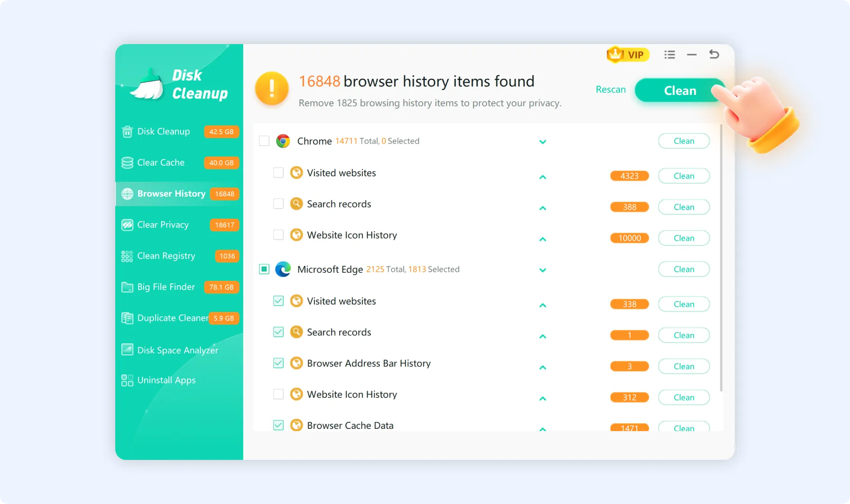850x504 pixels.
Task: Click the Clear Privacy shield icon
Action: [x=127, y=225]
